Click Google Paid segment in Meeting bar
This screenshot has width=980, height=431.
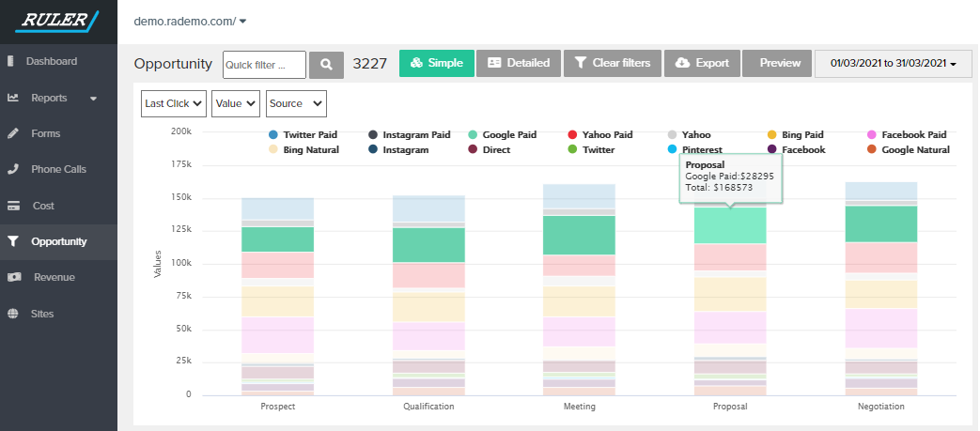coord(579,235)
